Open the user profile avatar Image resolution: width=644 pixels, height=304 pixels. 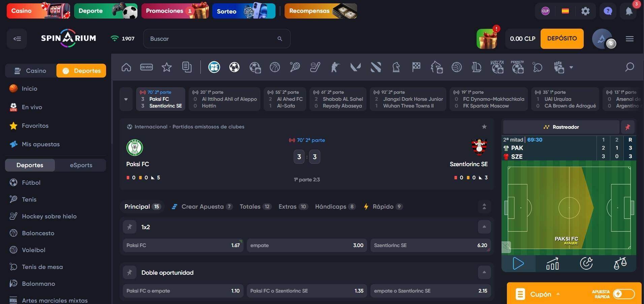click(602, 39)
